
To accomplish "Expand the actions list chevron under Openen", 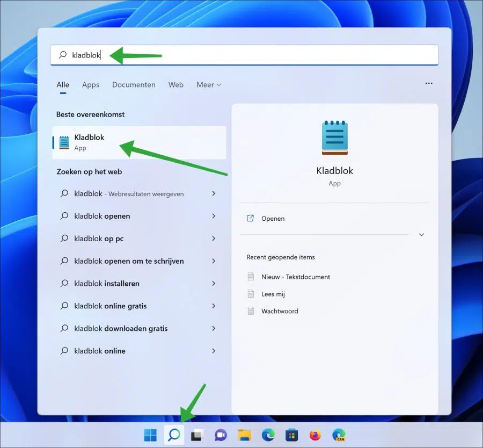I will tap(421, 235).
